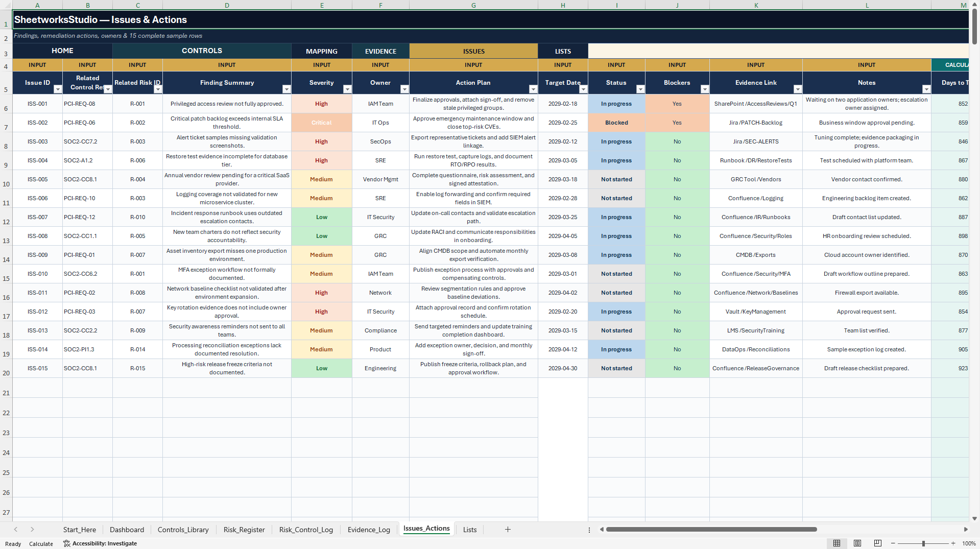The image size is (980, 549).
Task: Go to CONTROLS navigation button
Action: point(202,51)
